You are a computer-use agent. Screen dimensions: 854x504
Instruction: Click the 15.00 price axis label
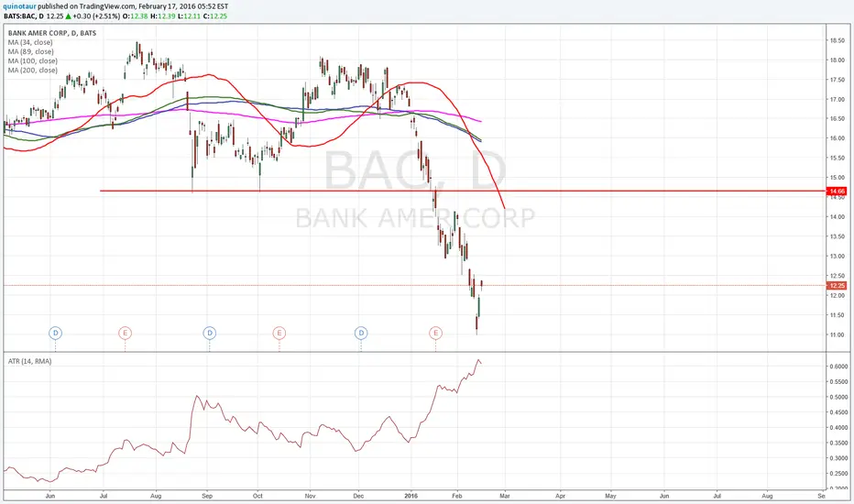click(x=838, y=178)
